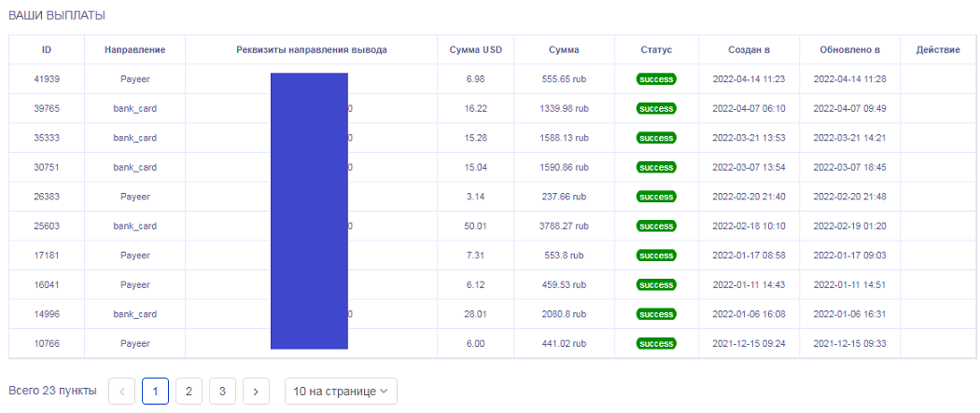
Task: Click the 'Сумма USD' column header
Action: pyautogui.click(x=475, y=50)
